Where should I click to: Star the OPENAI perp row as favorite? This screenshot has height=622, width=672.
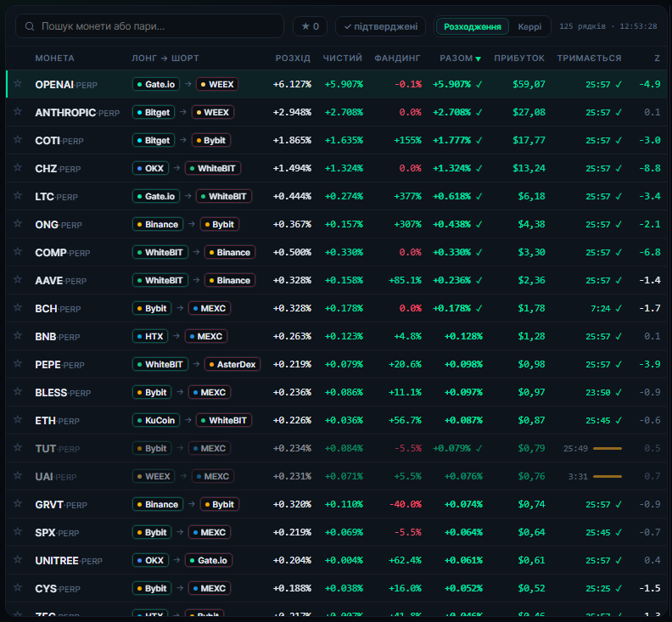(x=18, y=84)
